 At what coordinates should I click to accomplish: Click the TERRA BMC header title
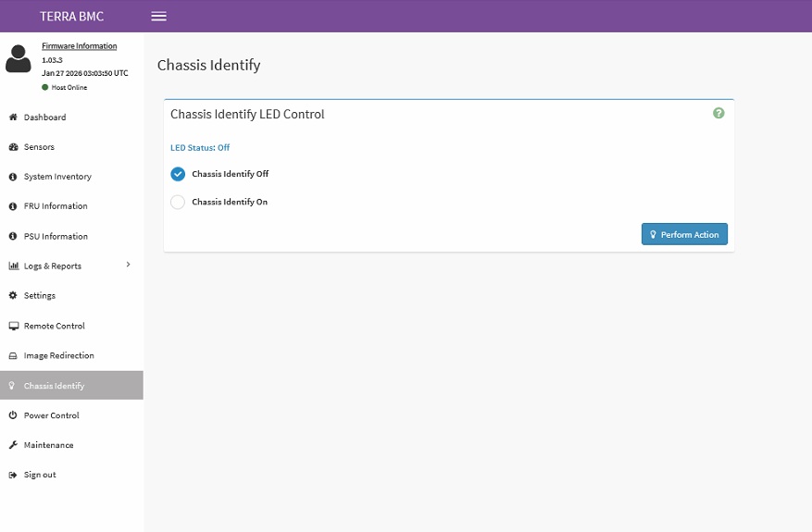71,16
